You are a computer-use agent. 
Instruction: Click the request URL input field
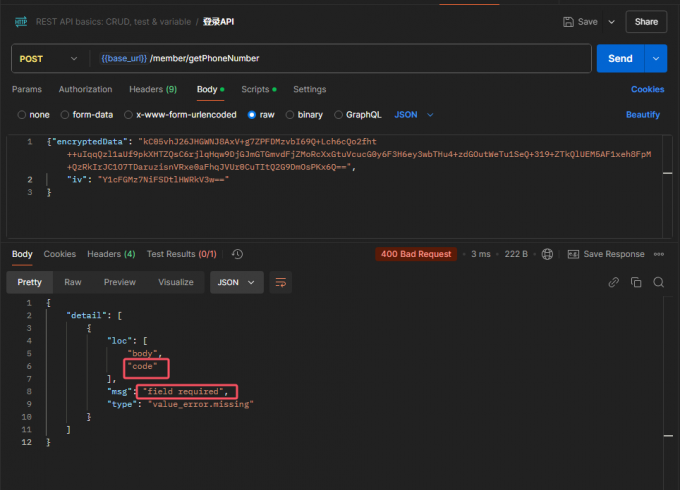340,59
